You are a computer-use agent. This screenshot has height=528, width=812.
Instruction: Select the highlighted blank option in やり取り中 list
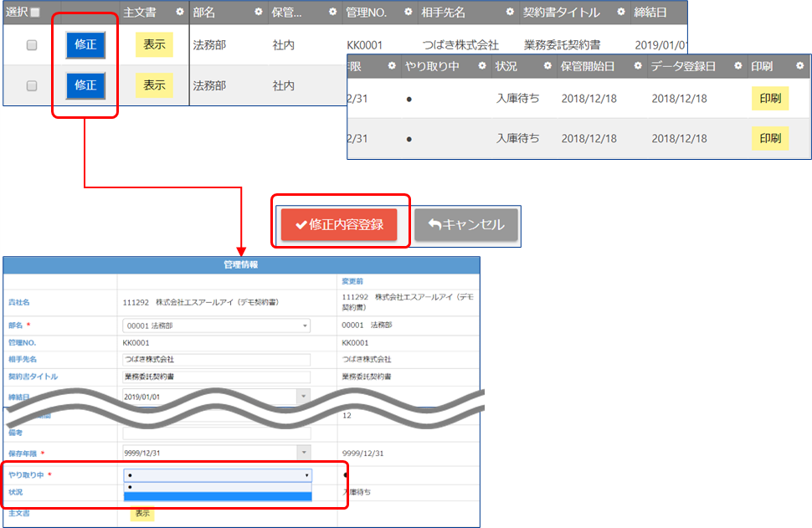[x=218, y=496]
